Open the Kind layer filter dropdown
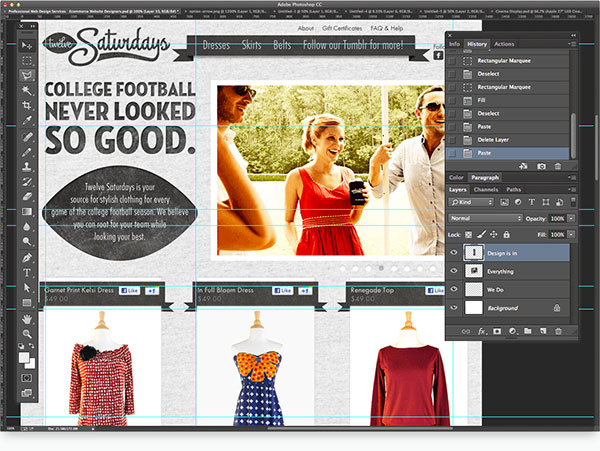The width and height of the screenshot is (600, 451). click(470, 202)
